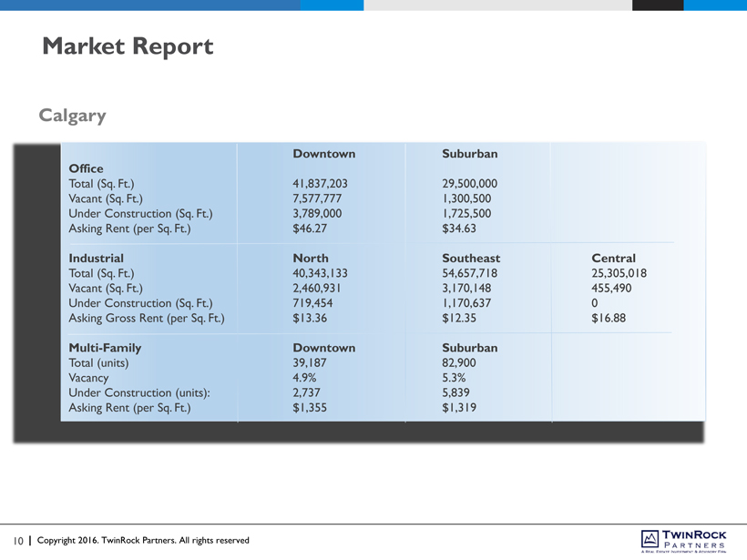Select the Market Report title
The height and width of the screenshot is (560, 747).
128,46
